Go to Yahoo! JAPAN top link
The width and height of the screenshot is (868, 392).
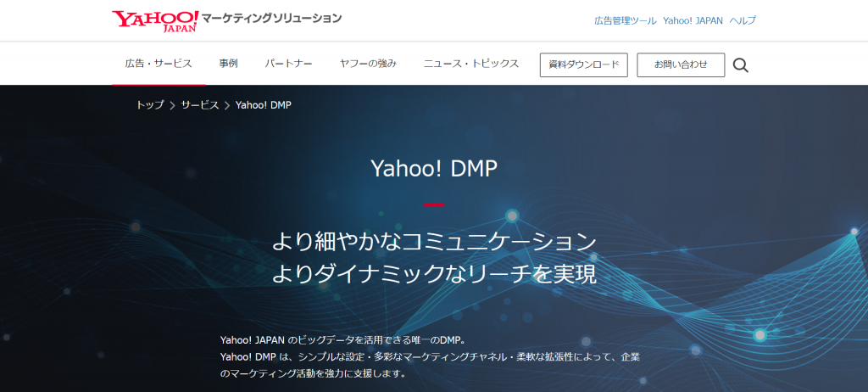(693, 20)
